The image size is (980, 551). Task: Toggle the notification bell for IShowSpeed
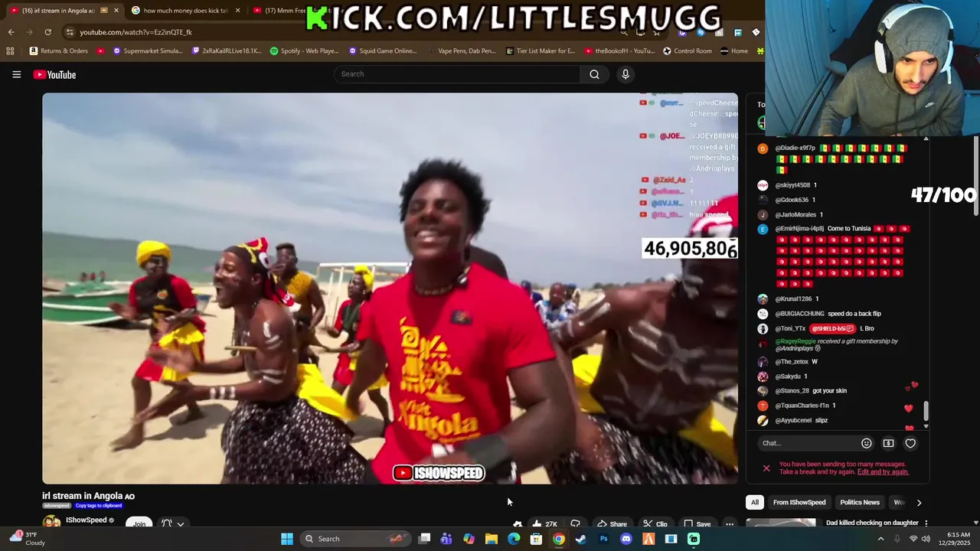click(x=167, y=524)
